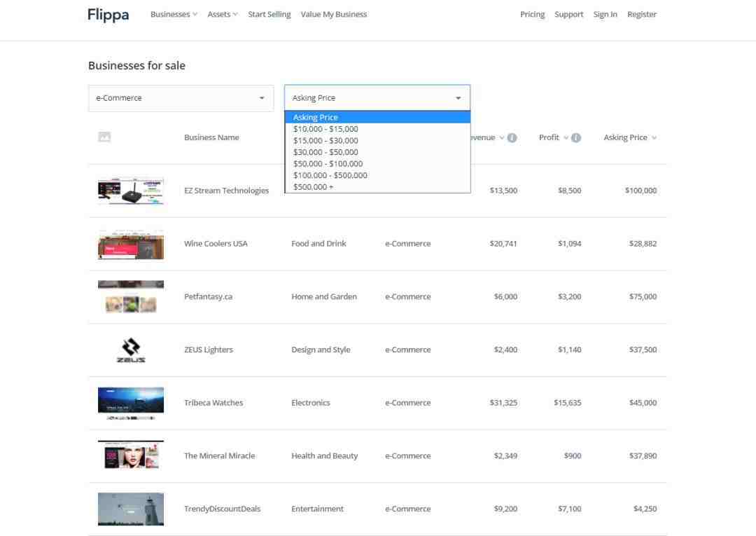The image size is (756, 536).
Task: Collapse the Asking Price filter dropdown
Action: [x=377, y=98]
